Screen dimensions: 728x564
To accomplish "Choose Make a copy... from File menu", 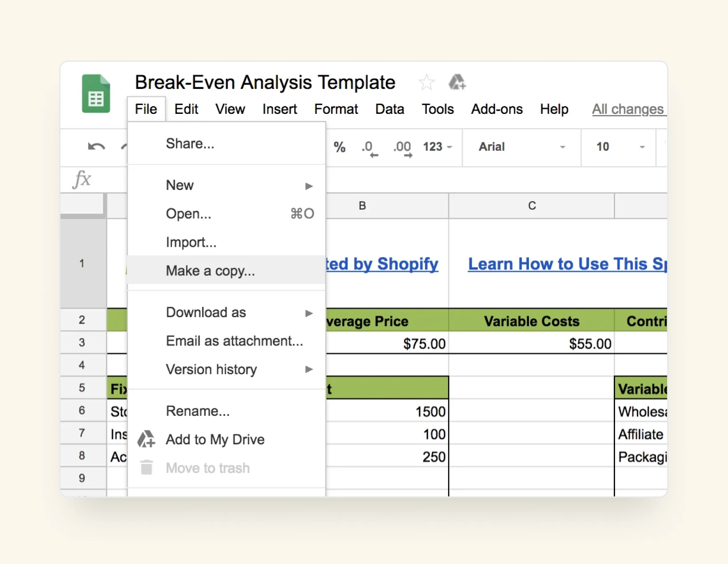I will (210, 271).
